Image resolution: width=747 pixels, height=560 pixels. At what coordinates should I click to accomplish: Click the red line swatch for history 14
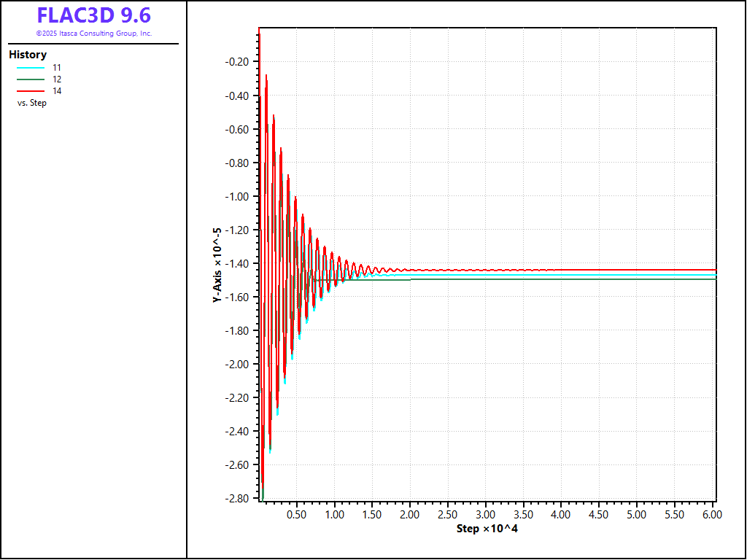[31, 91]
